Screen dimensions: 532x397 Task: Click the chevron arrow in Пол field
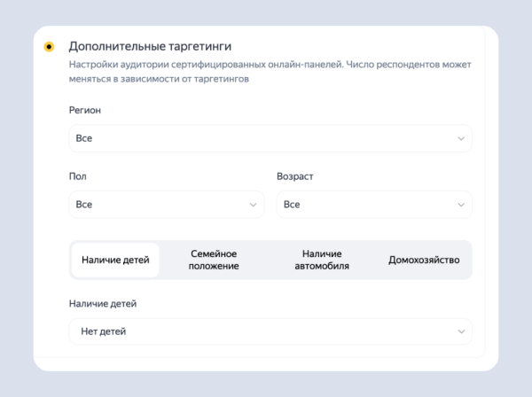(x=253, y=205)
